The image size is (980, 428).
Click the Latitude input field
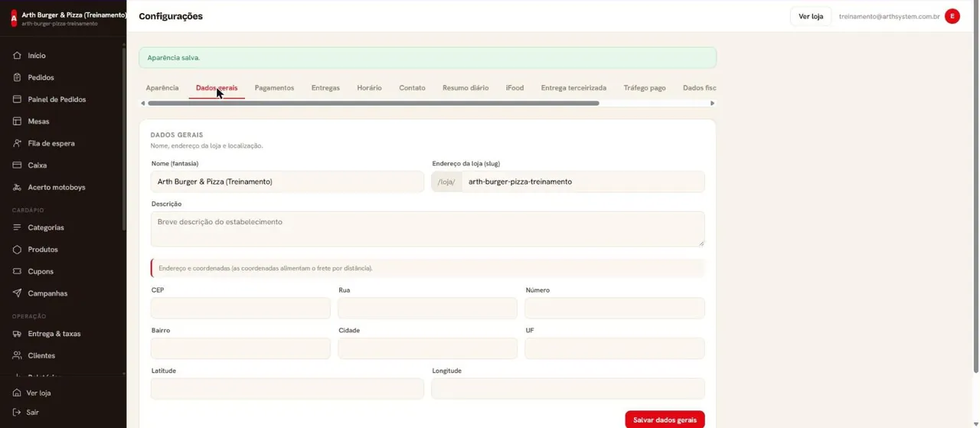click(x=287, y=388)
